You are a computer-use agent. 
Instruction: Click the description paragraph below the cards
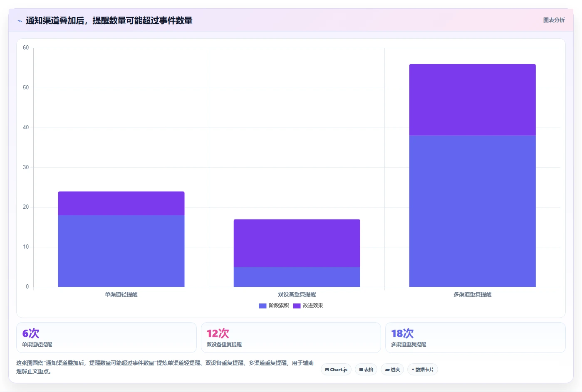click(165, 367)
